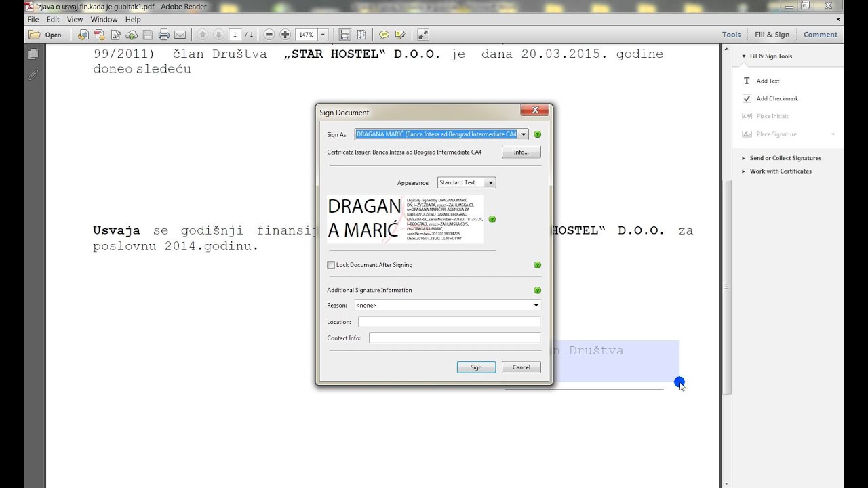Click the upload to cloud icon
This screenshot has height=488, width=868.
[x=132, y=35]
